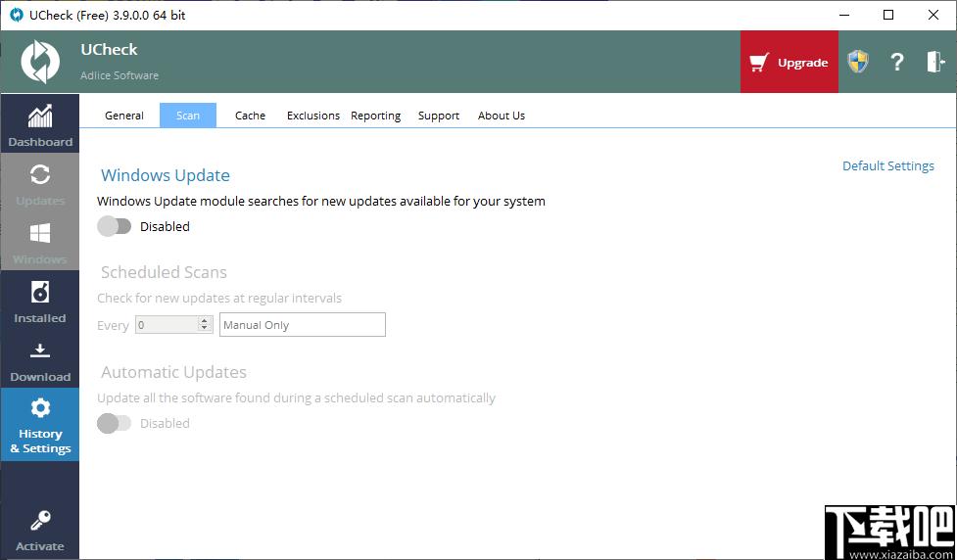The height and width of the screenshot is (560, 957).
Task: Open the Download sidebar section
Action: click(40, 358)
